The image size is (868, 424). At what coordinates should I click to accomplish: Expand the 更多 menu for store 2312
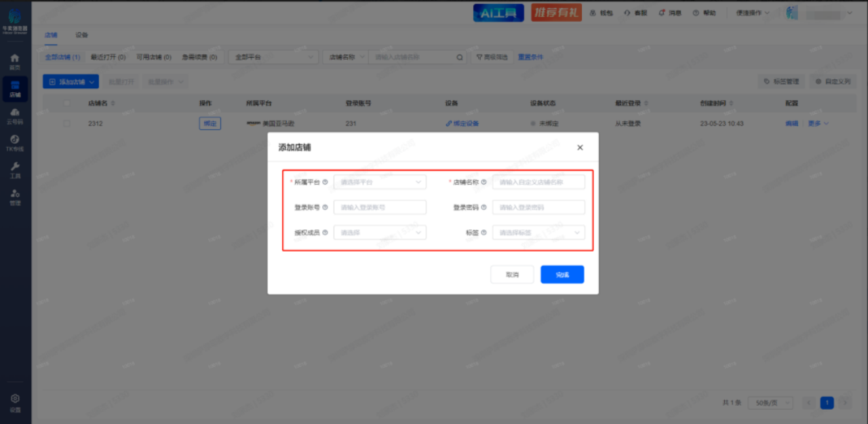point(818,123)
